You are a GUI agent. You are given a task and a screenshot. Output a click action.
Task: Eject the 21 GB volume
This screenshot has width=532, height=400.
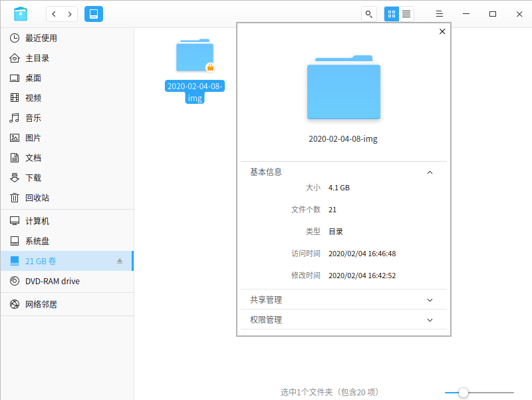(120, 261)
